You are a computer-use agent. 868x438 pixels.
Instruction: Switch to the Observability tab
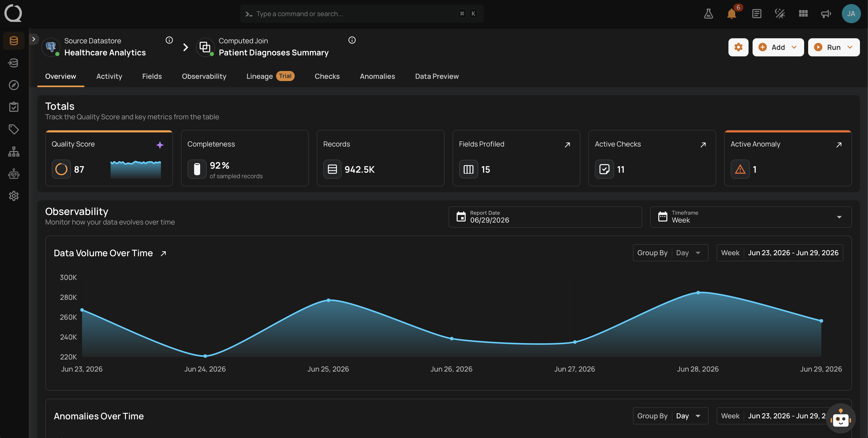(204, 76)
